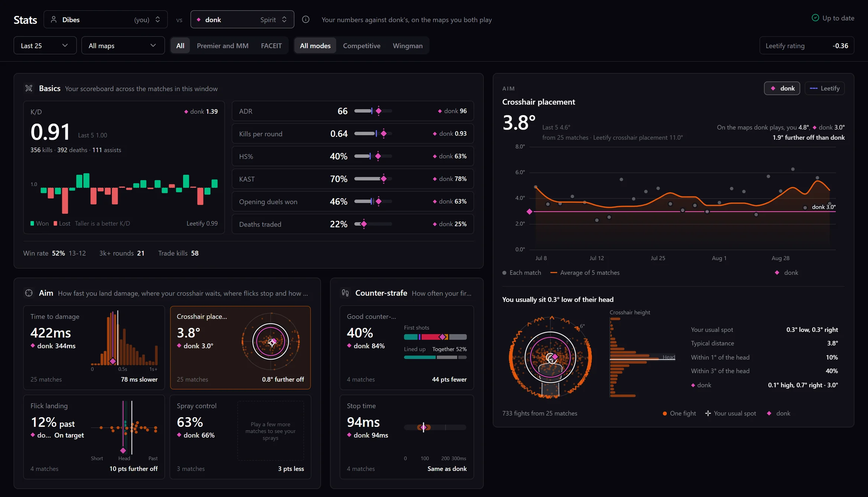Open the Spray control card
Screen dimensions: 868x497
click(240, 437)
